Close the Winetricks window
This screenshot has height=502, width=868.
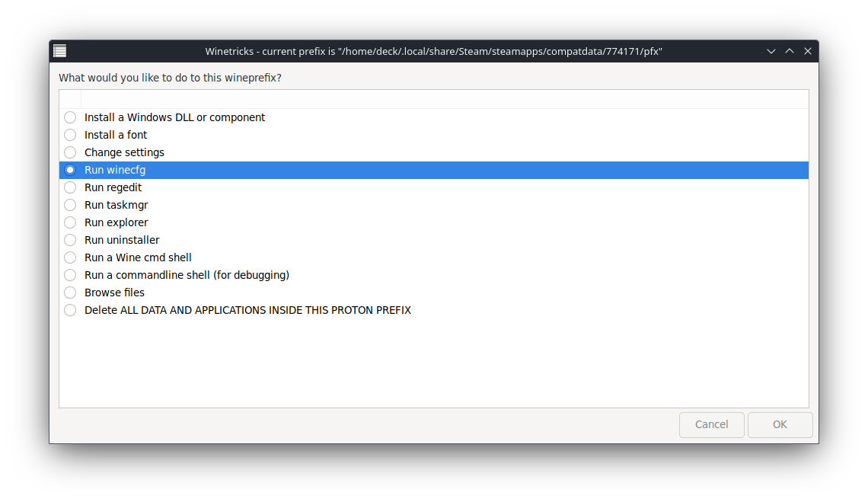pyautogui.click(x=808, y=51)
